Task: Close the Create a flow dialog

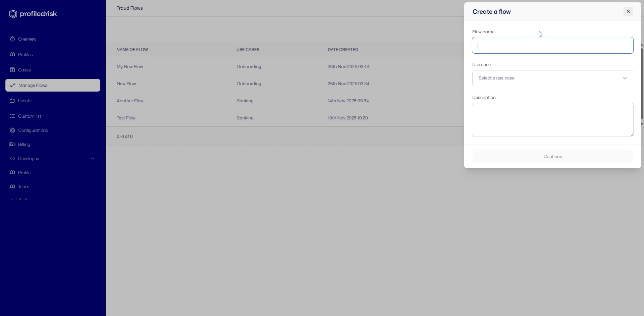Action: pos(628,11)
